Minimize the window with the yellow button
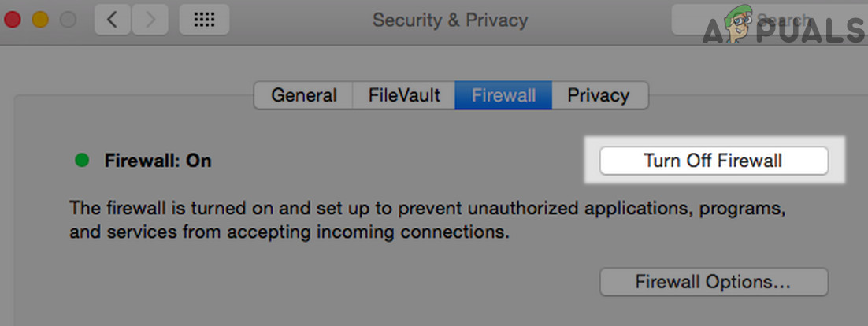 pyautogui.click(x=40, y=20)
